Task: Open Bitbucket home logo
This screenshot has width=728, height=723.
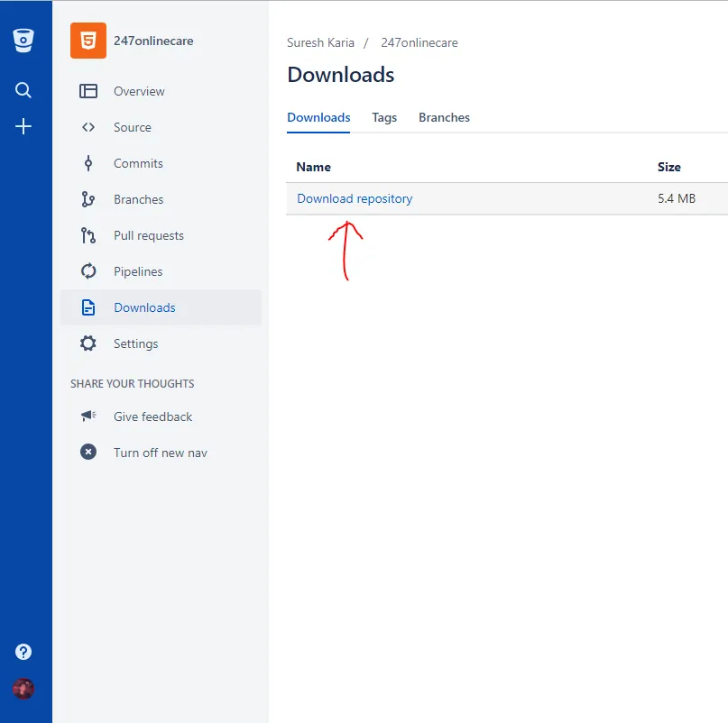Action: (x=23, y=41)
